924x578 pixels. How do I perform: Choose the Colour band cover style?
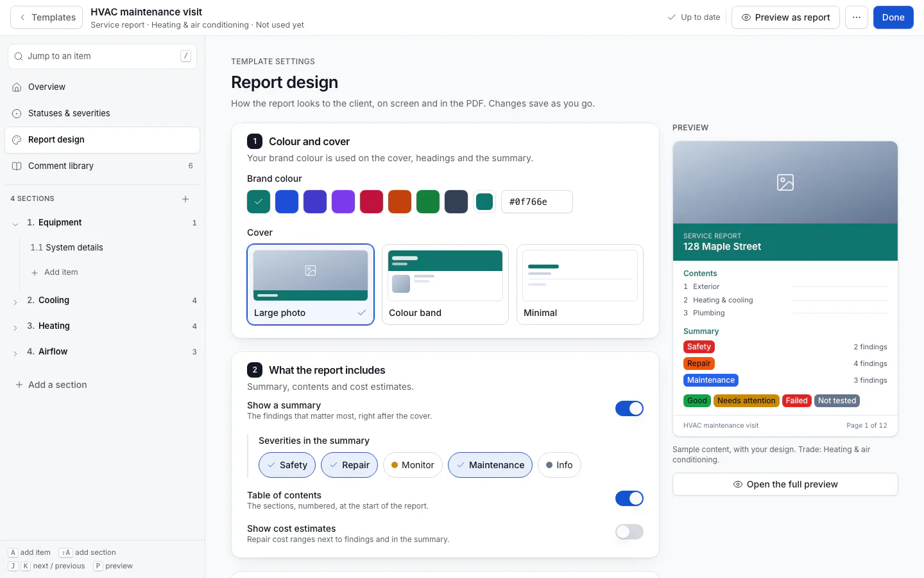pyautogui.click(x=445, y=285)
